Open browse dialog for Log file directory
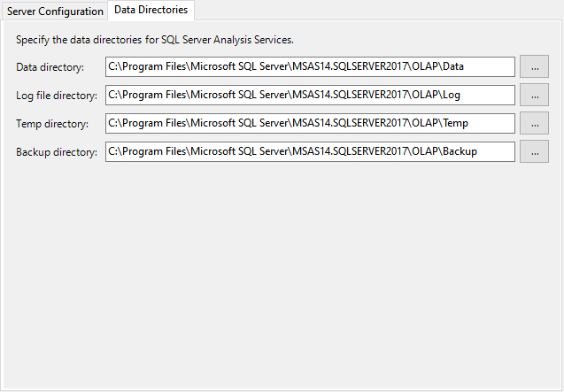The height and width of the screenshot is (392, 564). 534,95
